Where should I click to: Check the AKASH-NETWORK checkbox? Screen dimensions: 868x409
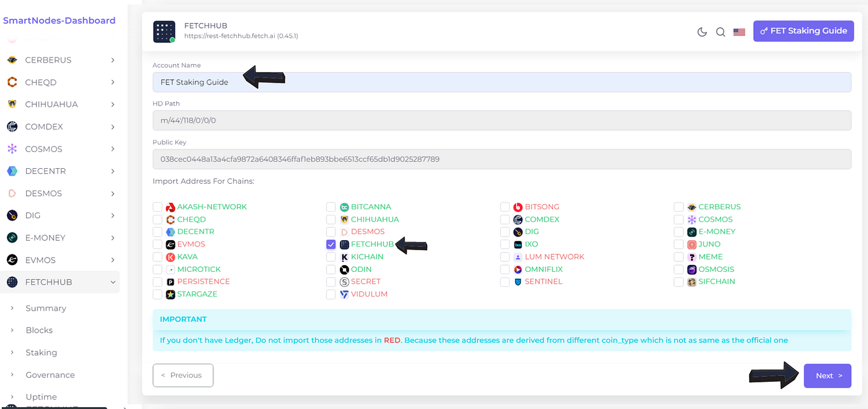pos(157,207)
